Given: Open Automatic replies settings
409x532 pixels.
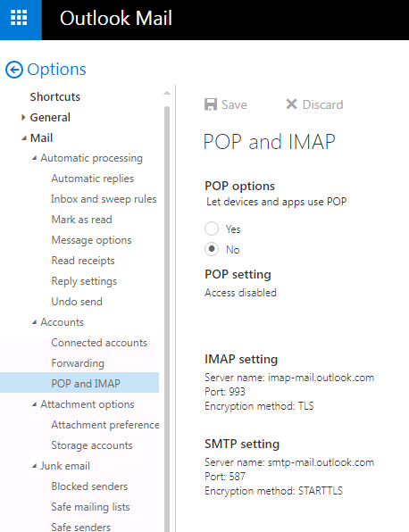Looking at the screenshot, I should pos(92,179).
